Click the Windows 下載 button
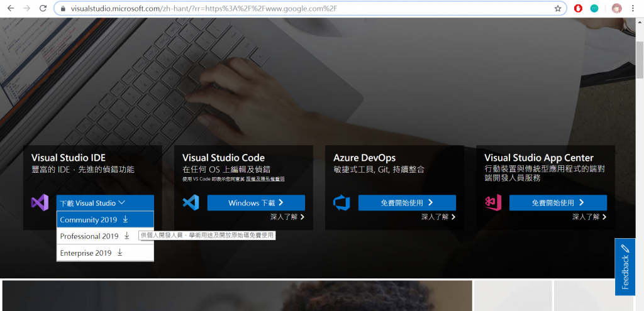This screenshot has height=311, width=644. (257, 203)
